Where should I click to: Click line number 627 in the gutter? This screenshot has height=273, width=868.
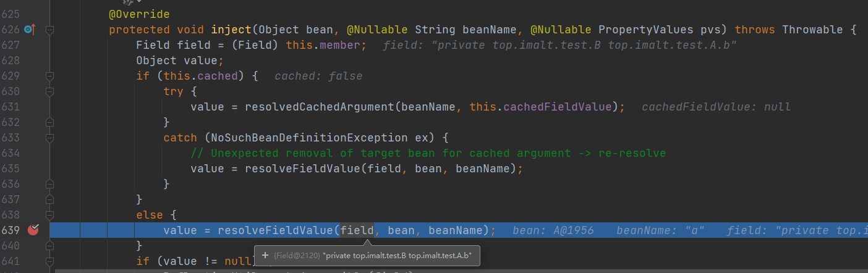pyautogui.click(x=11, y=45)
